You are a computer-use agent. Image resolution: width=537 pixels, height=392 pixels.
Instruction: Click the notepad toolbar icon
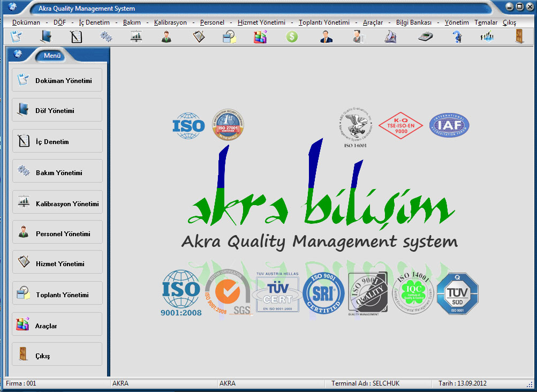(x=75, y=36)
